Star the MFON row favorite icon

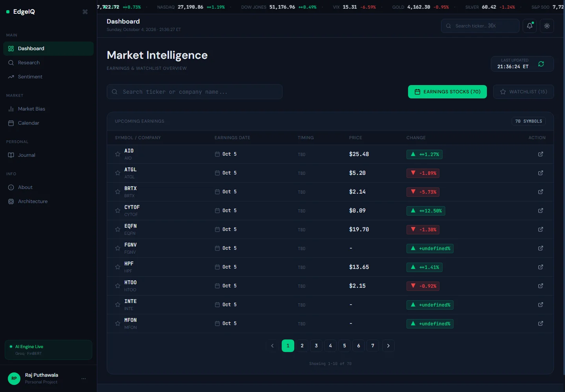[118, 323]
